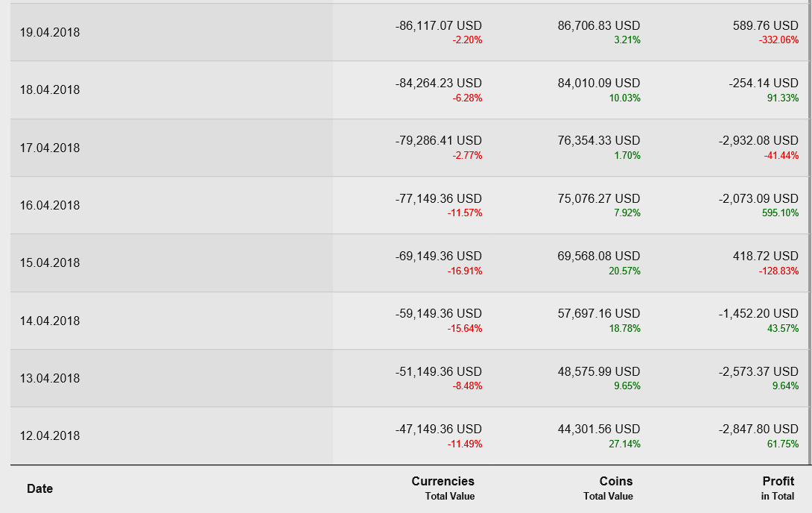Open the 17.04.2018 row
This screenshot has height=513, width=812.
pos(50,148)
